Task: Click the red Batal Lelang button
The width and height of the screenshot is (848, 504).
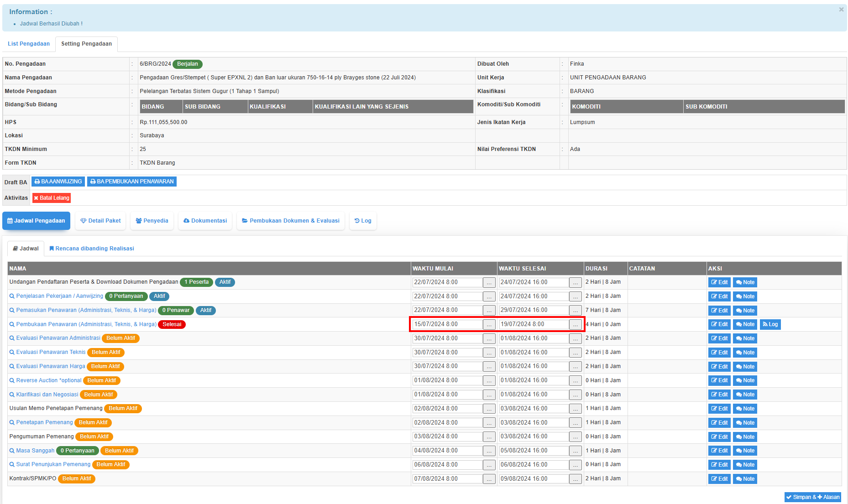Action: tap(52, 198)
